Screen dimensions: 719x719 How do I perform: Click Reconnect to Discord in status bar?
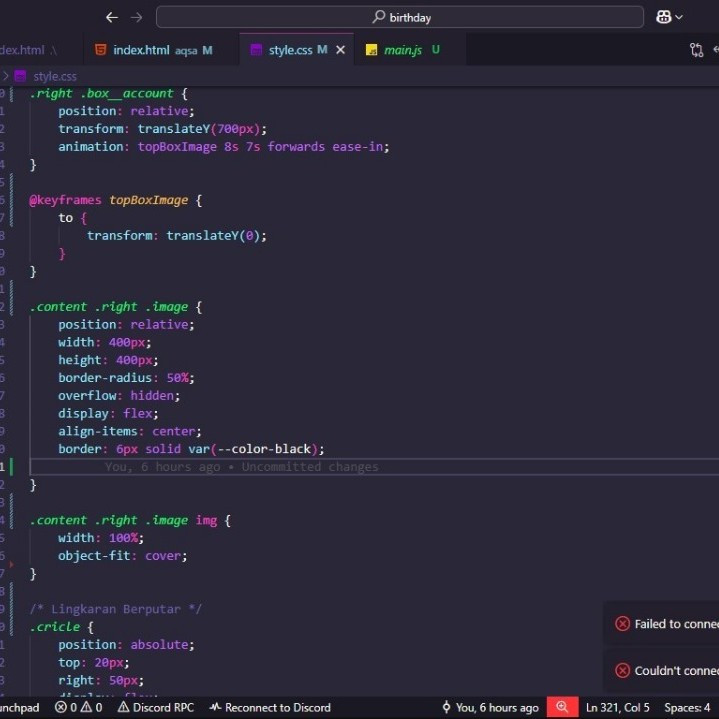[x=269, y=707]
